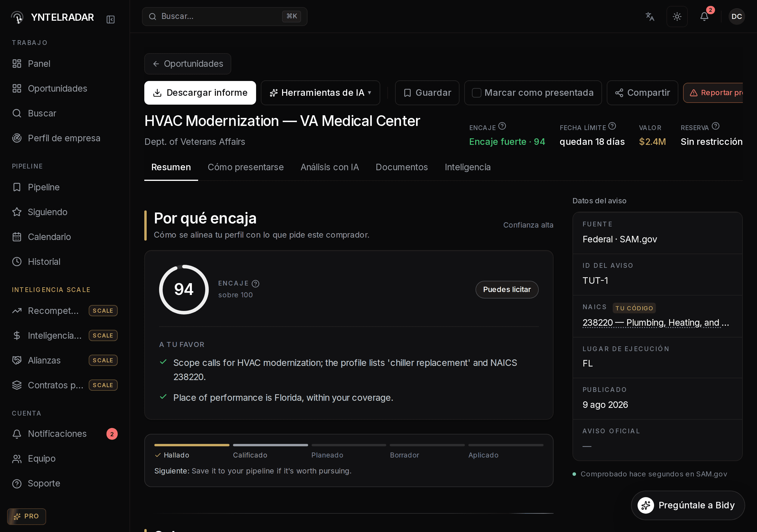757x532 pixels.
Task: Click the Planeado progress stage
Action: click(349, 452)
